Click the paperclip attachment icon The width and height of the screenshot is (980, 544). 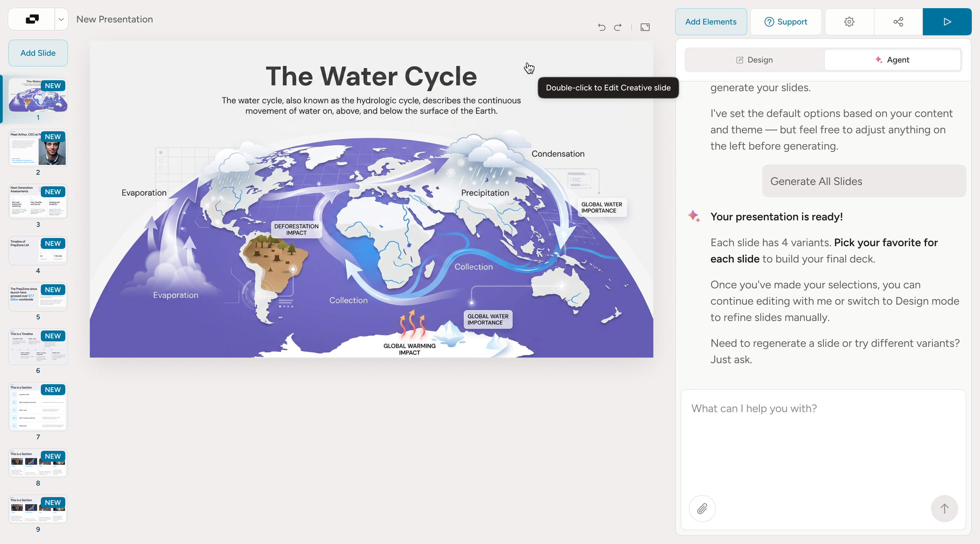coord(702,508)
